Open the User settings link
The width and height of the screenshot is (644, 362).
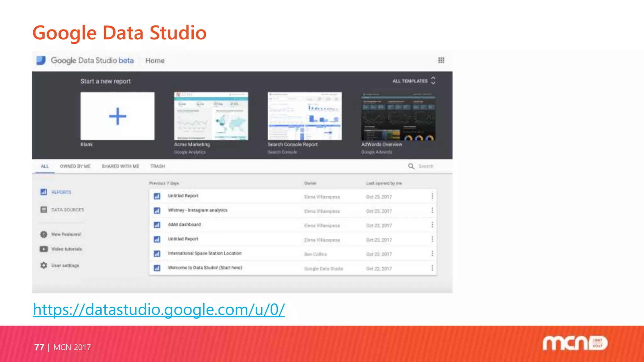[x=65, y=266]
